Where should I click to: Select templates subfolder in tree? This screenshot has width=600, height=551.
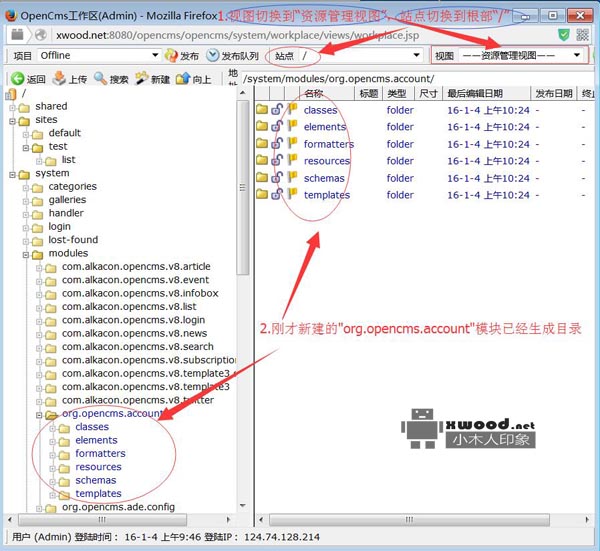pos(98,494)
